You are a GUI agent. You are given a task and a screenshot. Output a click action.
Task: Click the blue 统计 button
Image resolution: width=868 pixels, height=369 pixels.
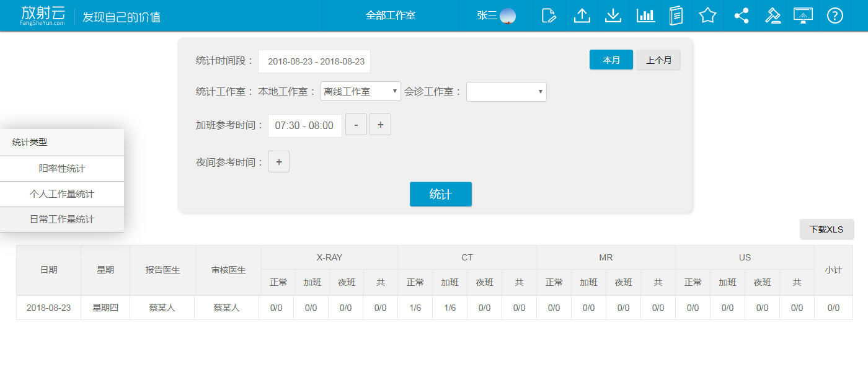(440, 194)
